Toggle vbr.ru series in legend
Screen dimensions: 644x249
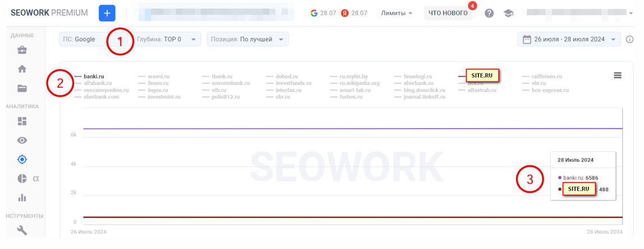(534, 83)
